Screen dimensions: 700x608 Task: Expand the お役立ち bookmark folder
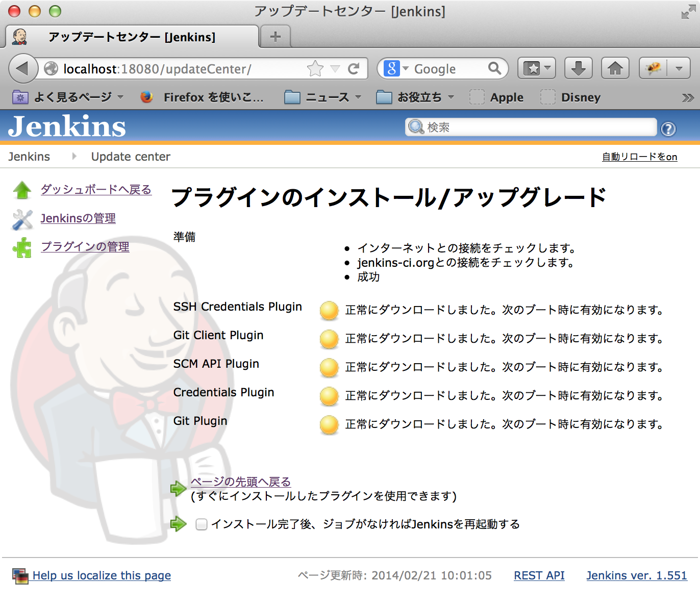[x=415, y=97]
